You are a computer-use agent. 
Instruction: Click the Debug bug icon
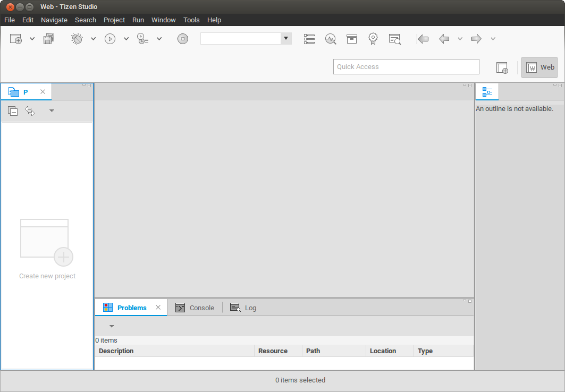click(77, 39)
